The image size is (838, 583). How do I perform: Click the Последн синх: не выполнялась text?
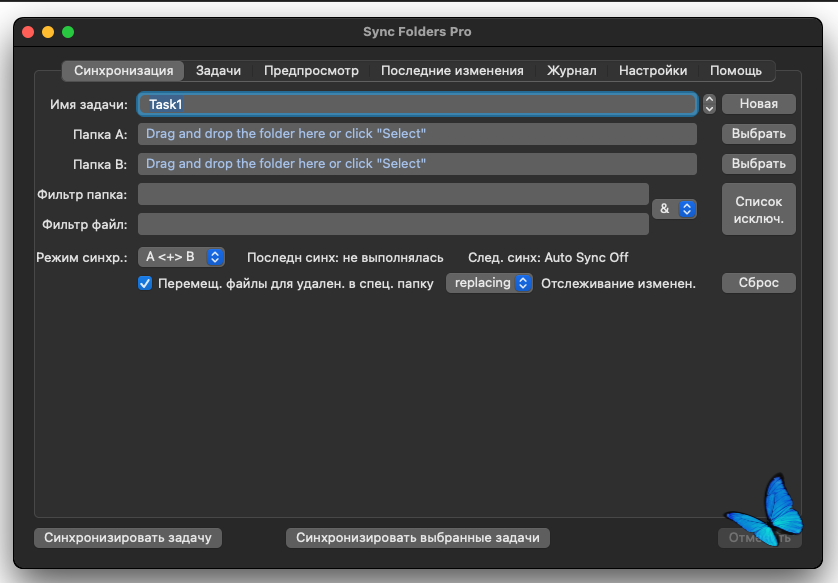click(x=345, y=258)
